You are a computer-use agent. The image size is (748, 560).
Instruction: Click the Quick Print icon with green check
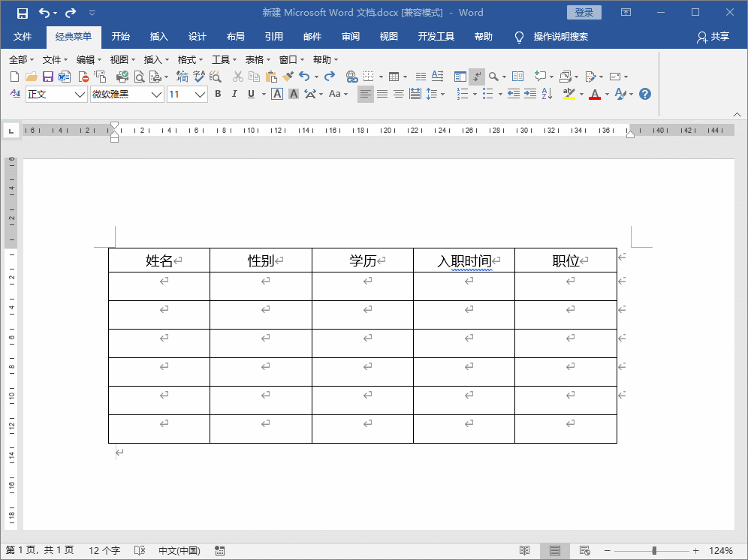click(x=122, y=77)
